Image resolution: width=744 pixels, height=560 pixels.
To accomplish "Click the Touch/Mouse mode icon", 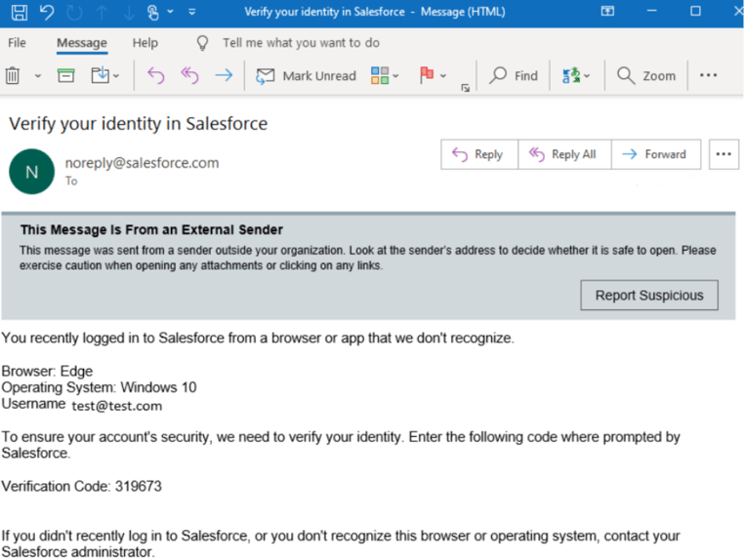I will [x=153, y=13].
